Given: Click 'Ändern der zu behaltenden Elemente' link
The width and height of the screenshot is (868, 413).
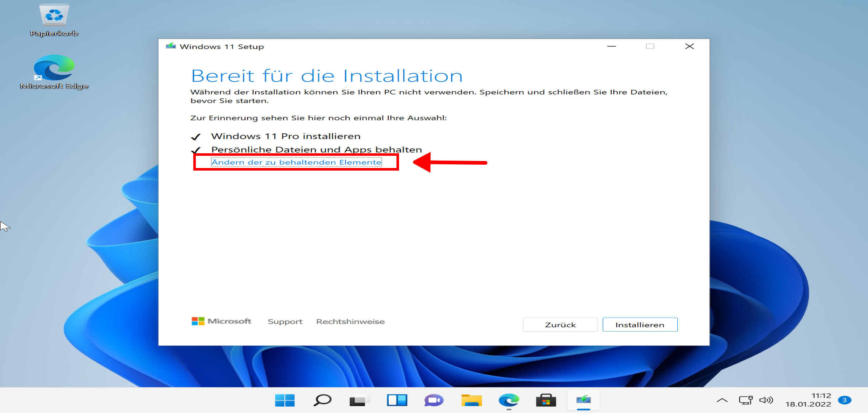Looking at the screenshot, I should [x=296, y=162].
